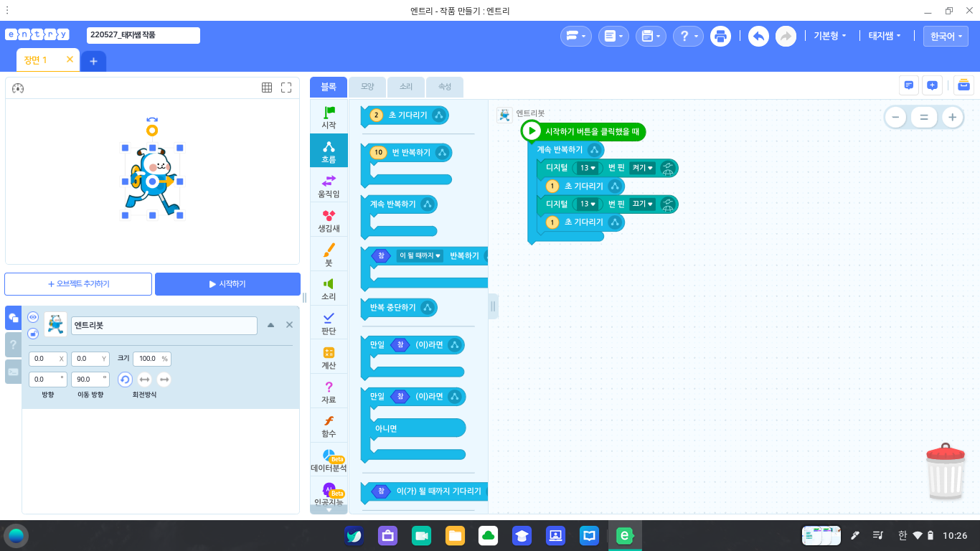Click the project name input field
The height and width of the screenshot is (551, 980).
point(143,35)
